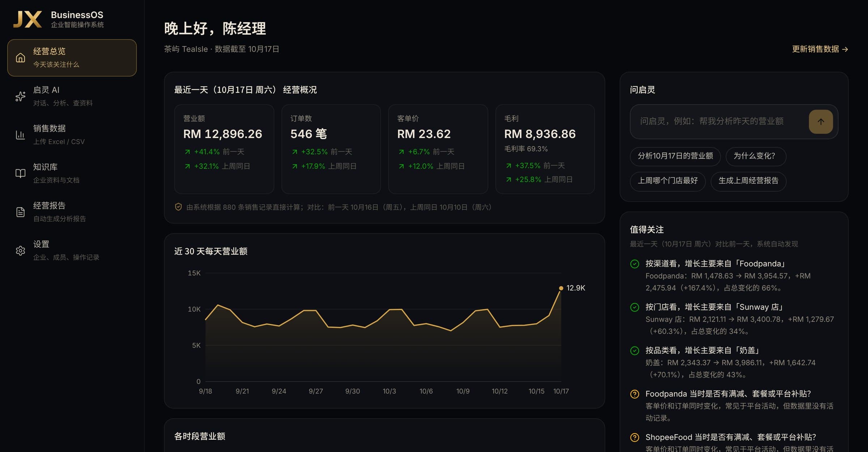Open the 经营报告 section
This screenshot has width=868, height=452.
[72, 212]
